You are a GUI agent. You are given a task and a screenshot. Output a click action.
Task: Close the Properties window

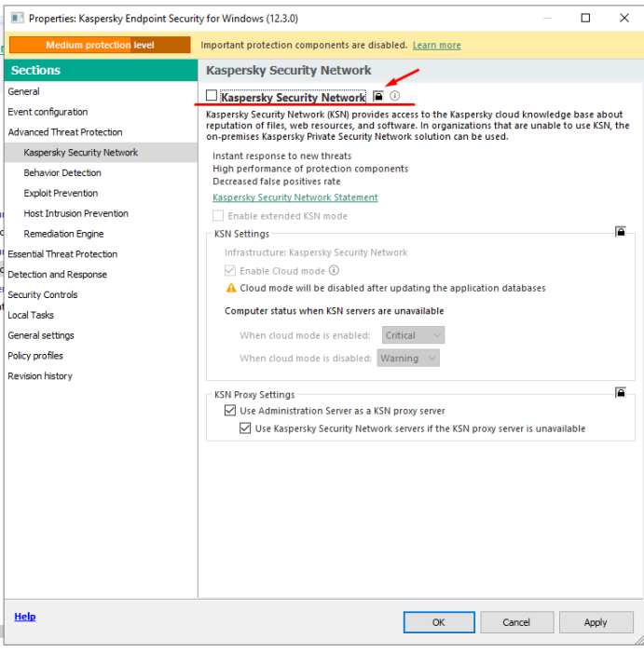coord(624,18)
